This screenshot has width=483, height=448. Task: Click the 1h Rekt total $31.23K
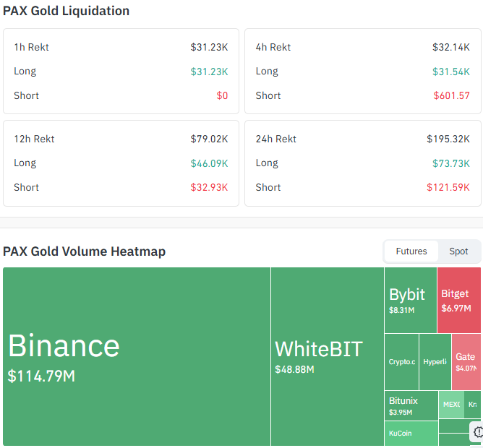[209, 47]
